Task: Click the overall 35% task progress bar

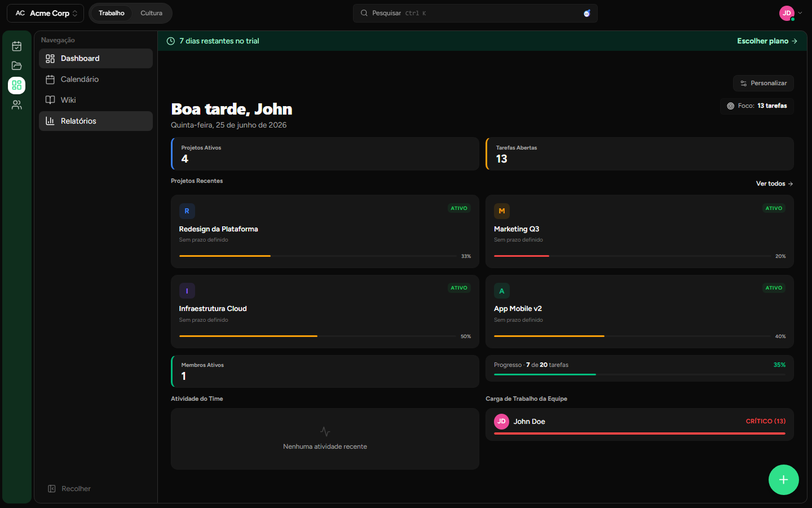Action: point(639,374)
